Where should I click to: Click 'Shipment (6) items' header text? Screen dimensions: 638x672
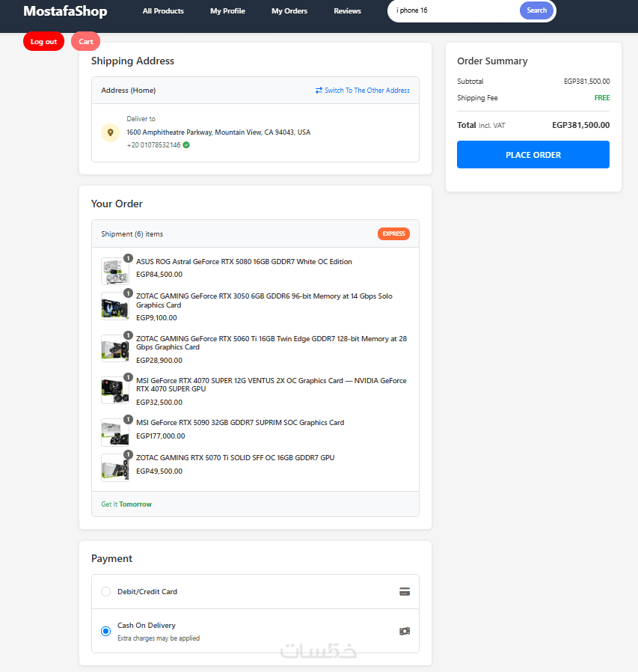tap(132, 234)
